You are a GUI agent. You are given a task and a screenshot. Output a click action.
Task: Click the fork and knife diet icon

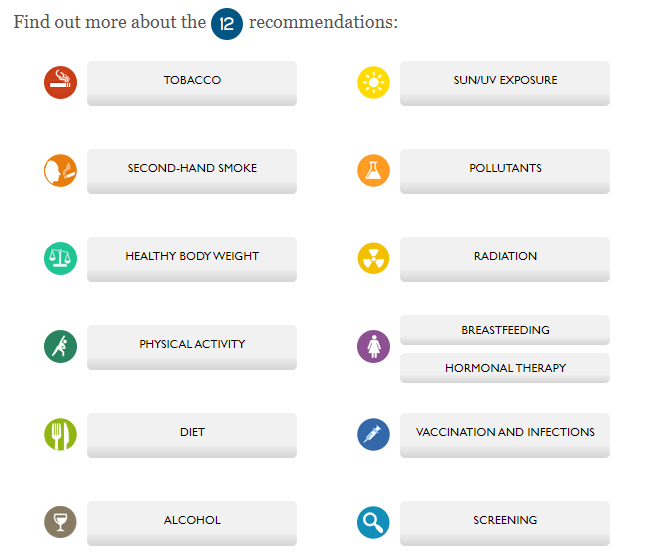click(60, 434)
